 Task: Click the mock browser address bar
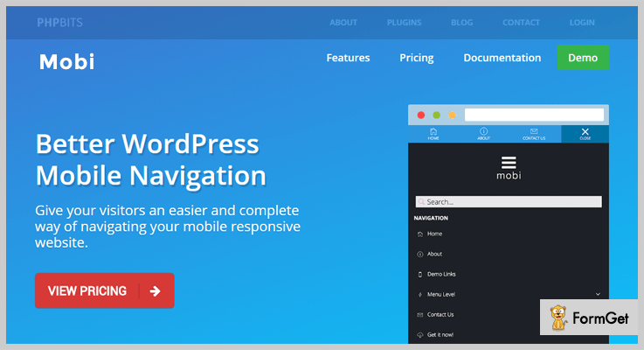534,115
